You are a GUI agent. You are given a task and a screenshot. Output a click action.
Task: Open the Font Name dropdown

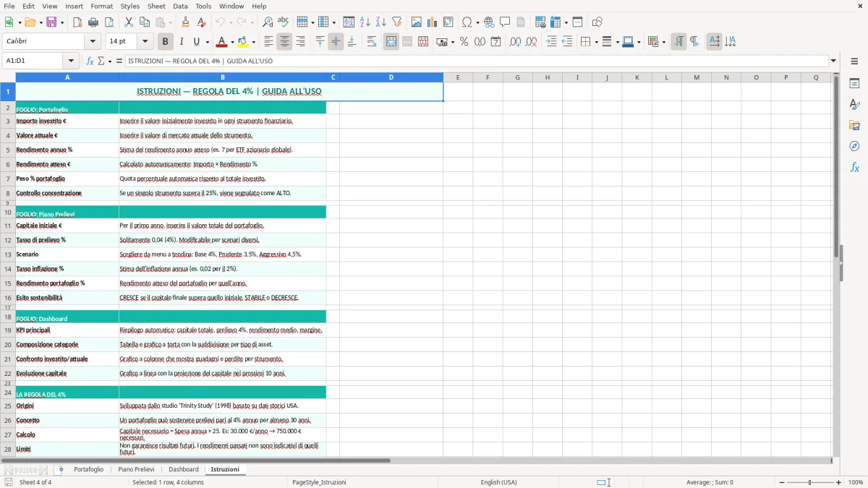93,42
